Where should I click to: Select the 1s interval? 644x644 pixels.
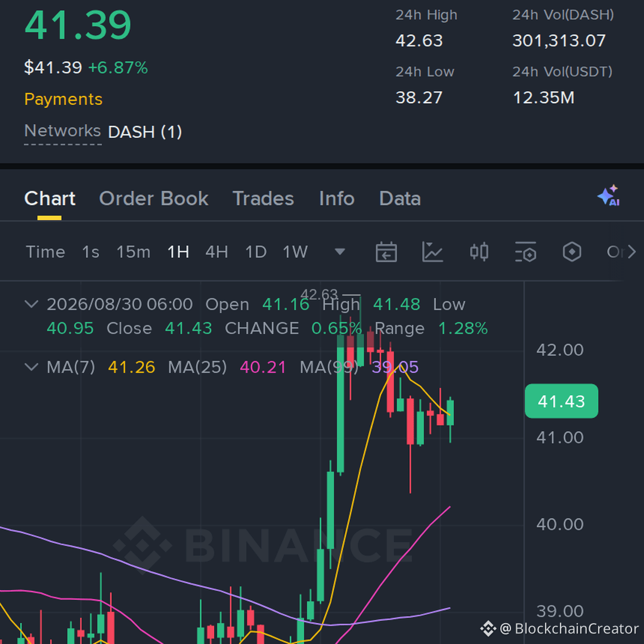coord(91,252)
